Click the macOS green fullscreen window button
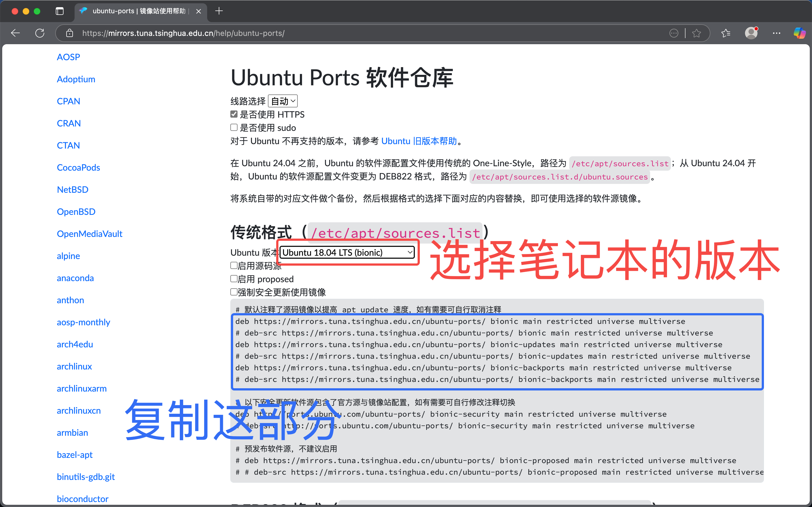This screenshot has height=507, width=812. point(37,11)
